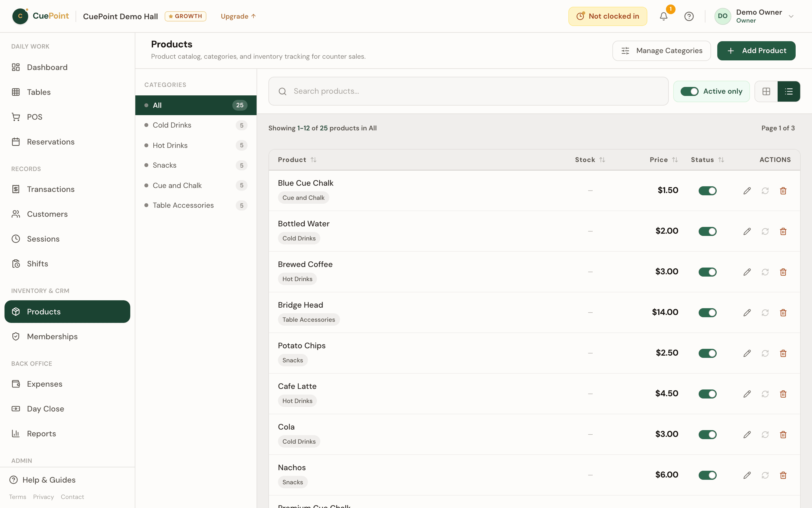Toggle Cafe Latte status switch
812x508 pixels.
(x=707, y=394)
